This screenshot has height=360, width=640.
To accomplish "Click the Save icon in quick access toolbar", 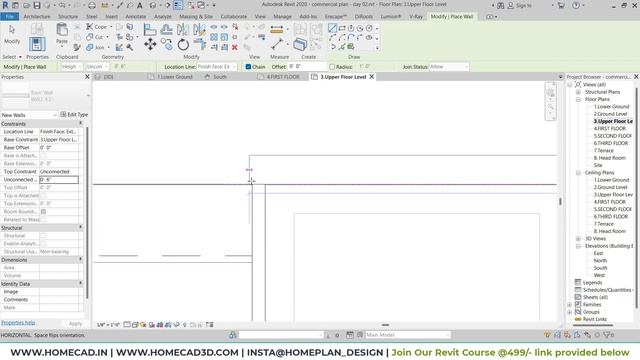I will click(37, 5).
